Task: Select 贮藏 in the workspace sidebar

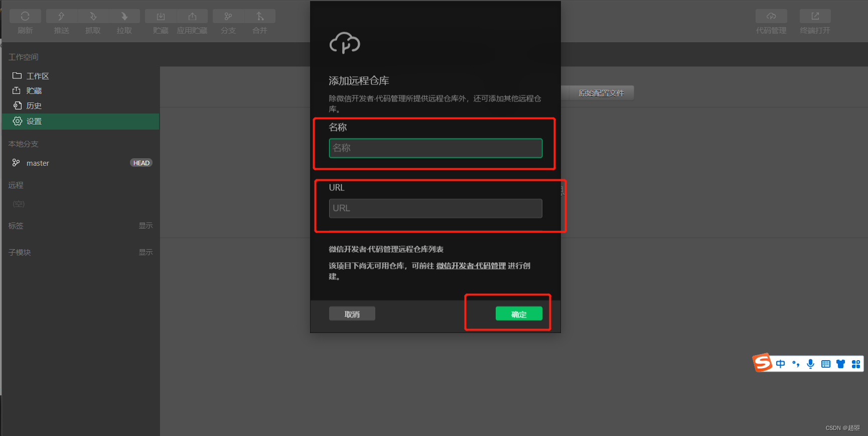Action: pyautogui.click(x=80, y=91)
